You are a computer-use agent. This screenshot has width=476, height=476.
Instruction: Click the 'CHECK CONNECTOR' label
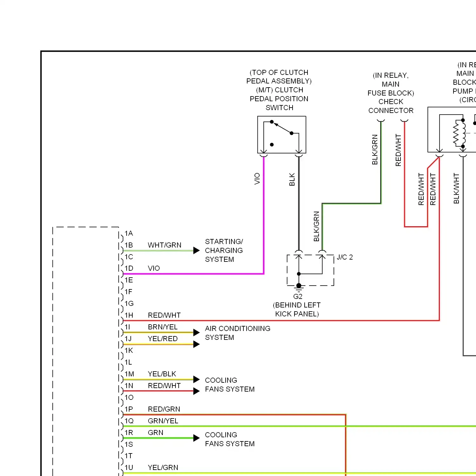click(391, 106)
